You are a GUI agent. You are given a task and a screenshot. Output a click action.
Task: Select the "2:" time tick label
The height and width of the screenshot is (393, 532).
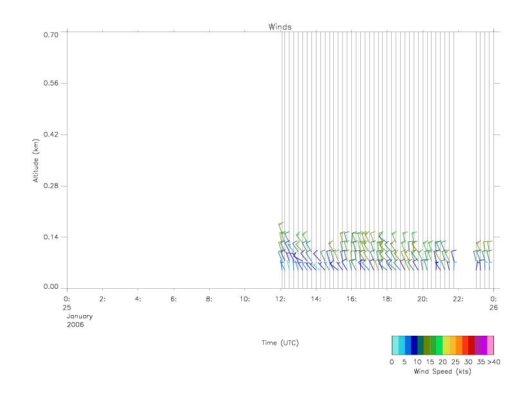pyautogui.click(x=102, y=299)
